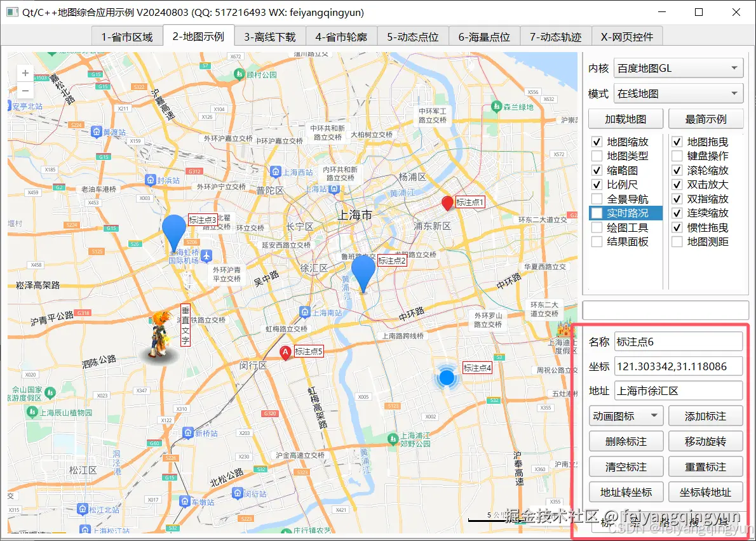Enable the 地图类型 checkbox
The height and width of the screenshot is (541, 756).
(x=596, y=156)
